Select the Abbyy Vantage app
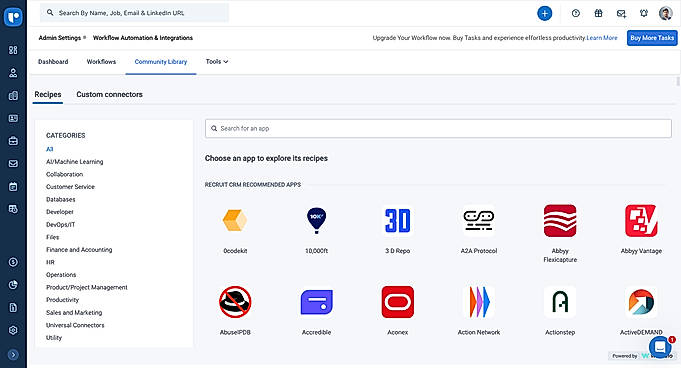The image size is (681, 368). pos(641,221)
